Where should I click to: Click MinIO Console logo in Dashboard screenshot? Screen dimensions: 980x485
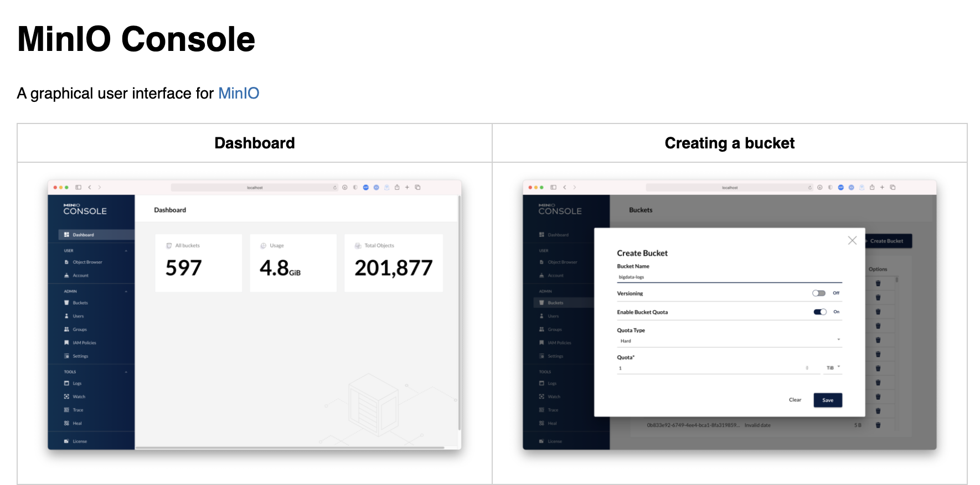(85, 209)
